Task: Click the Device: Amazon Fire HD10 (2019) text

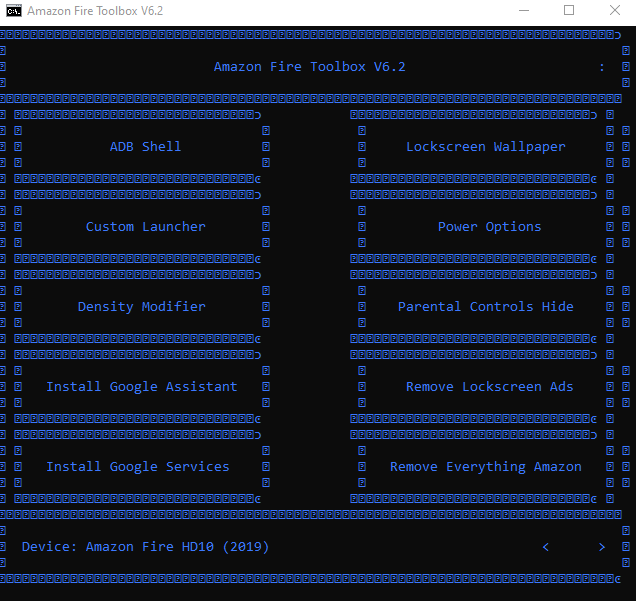Action: (145, 547)
